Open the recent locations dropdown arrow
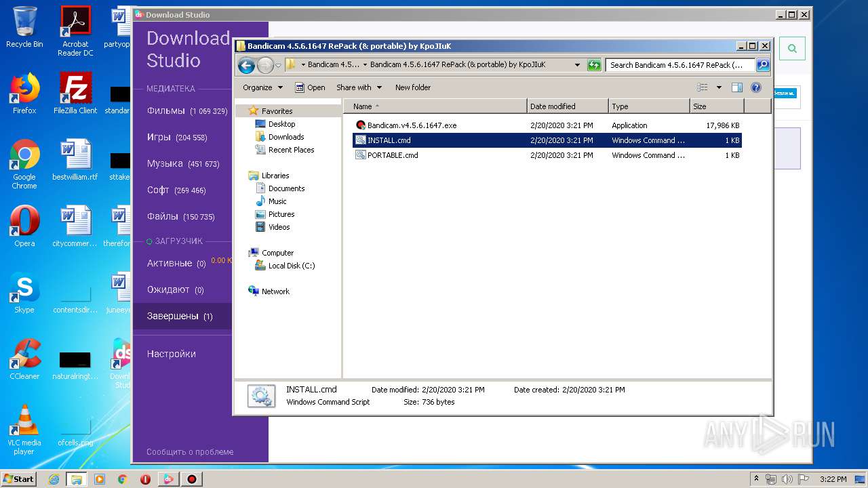Image resolution: width=868 pixels, height=488 pixels. coord(278,66)
